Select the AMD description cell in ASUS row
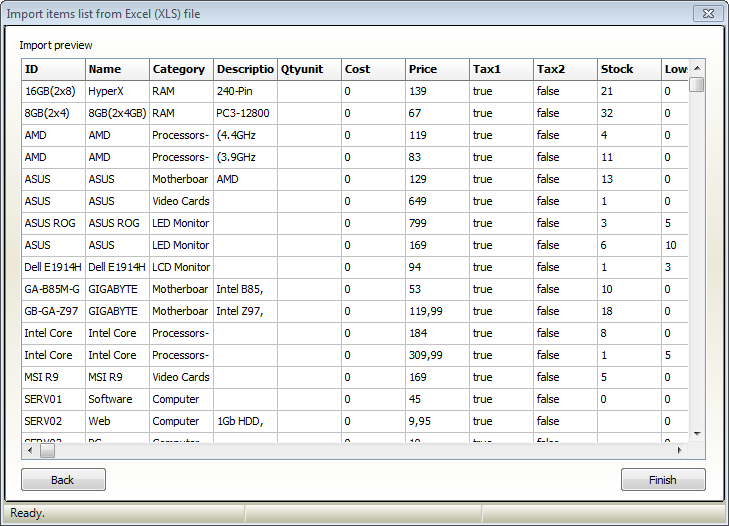729x526 pixels. (x=245, y=179)
